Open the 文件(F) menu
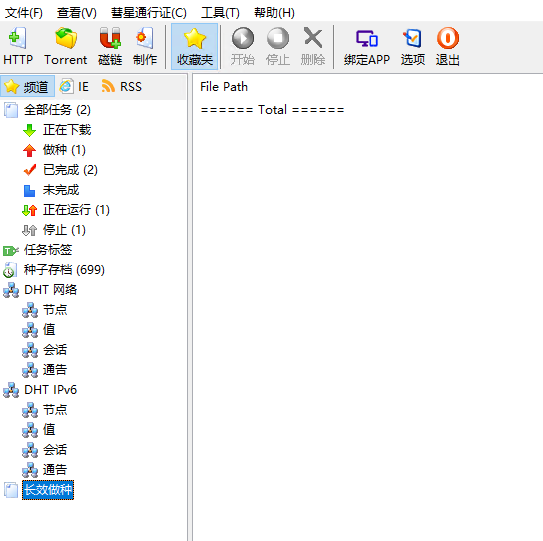The height and width of the screenshot is (541, 543). click(24, 13)
